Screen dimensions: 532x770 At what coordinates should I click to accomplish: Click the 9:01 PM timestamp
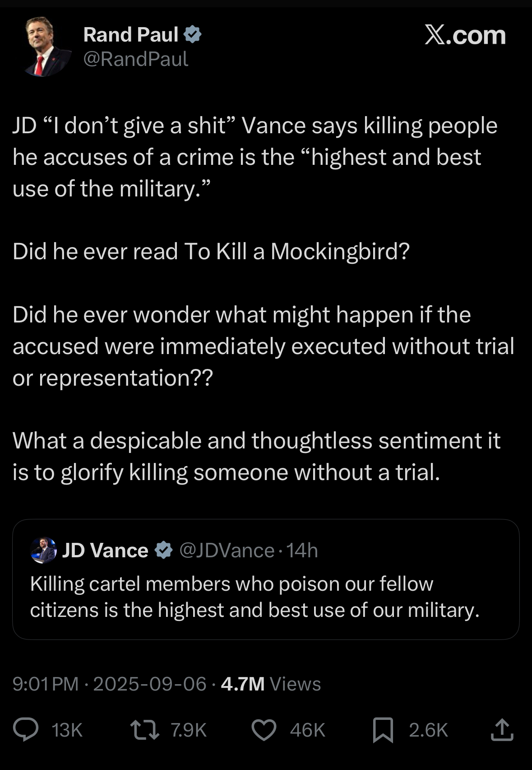[x=46, y=684]
